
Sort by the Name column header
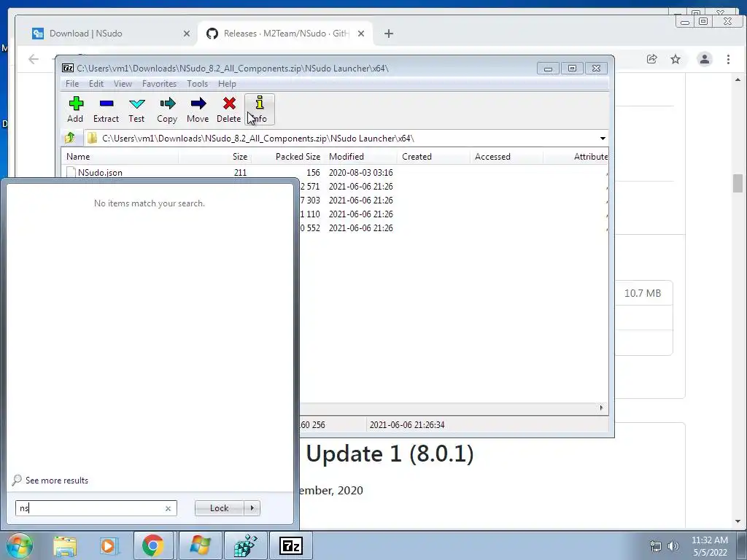(120, 157)
